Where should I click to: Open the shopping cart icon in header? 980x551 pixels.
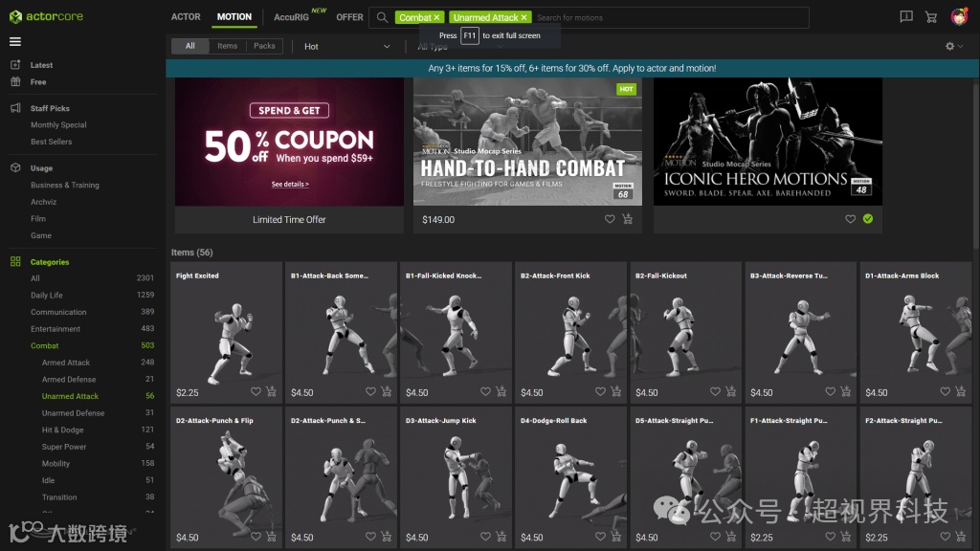931,17
